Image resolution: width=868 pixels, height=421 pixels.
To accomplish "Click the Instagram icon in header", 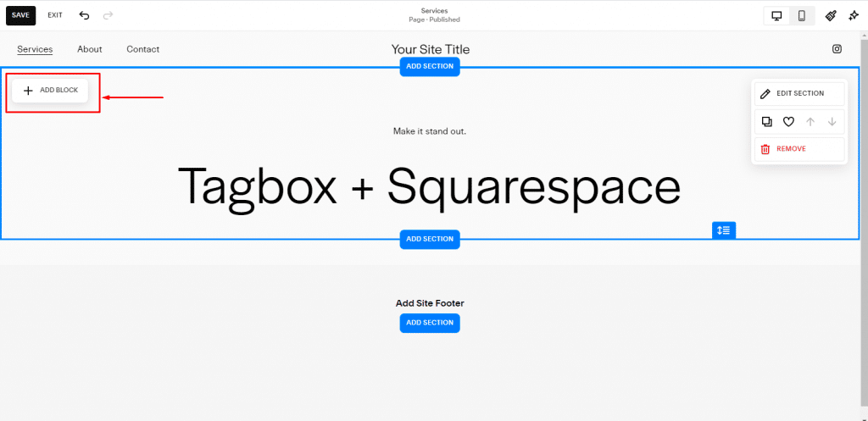I will pyautogui.click(x=837, y=49).
